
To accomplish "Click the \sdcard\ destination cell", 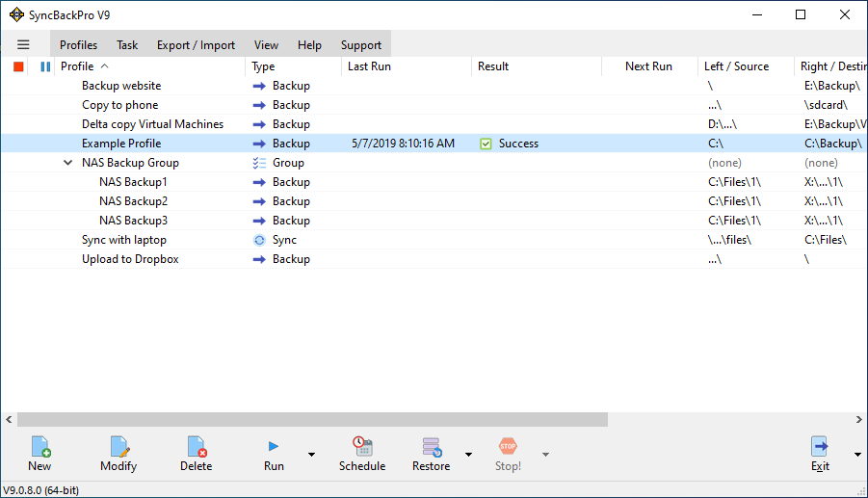I will coord(826,105).
